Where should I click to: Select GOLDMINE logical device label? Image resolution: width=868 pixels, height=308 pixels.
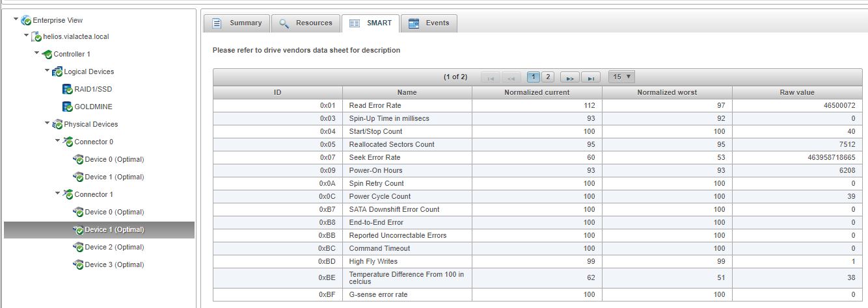tap(94, 107)
